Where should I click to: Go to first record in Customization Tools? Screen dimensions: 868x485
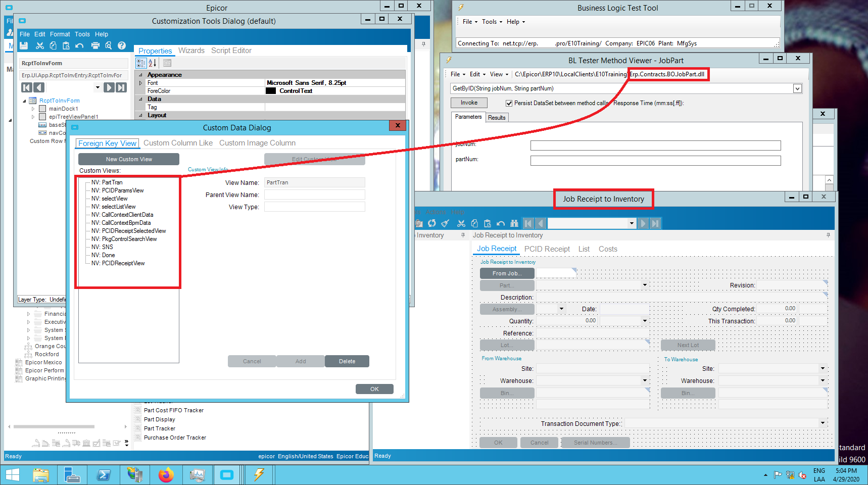click(x=27, y=87)
